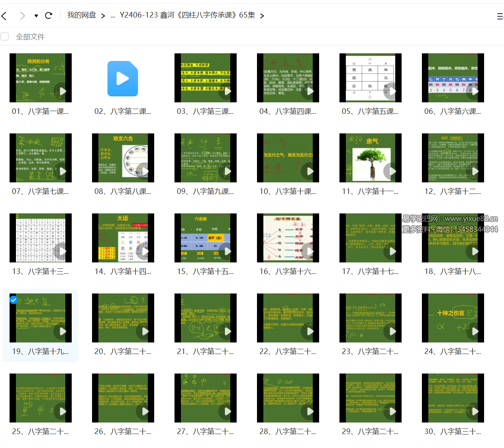The height and width of the screenshot is (448, 504).
Task: Play the video 01 thumbnail play button
Action: click(62, 91)
